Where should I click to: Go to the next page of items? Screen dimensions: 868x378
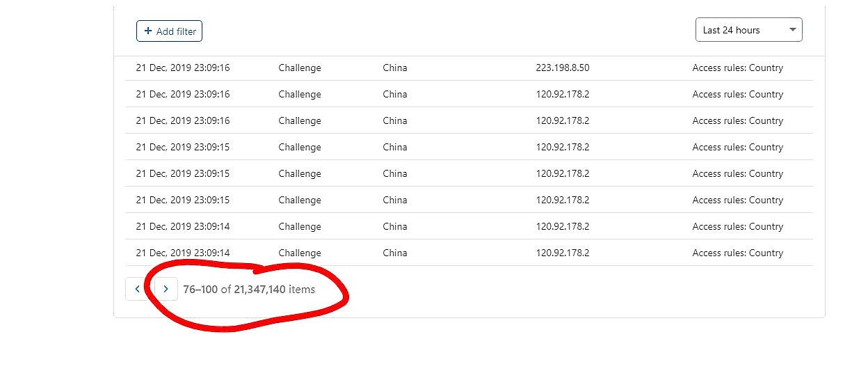[166, 289]
